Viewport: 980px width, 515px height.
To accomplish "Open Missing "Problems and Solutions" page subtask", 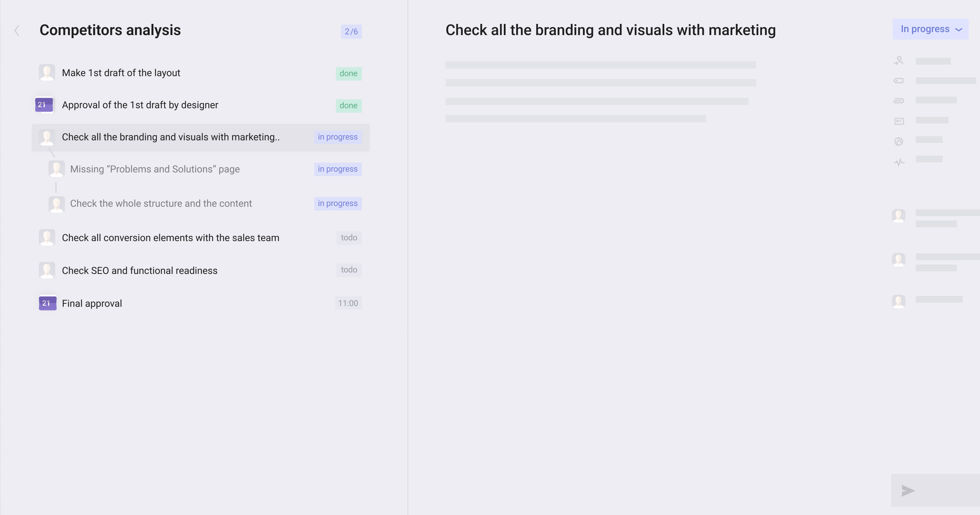I will point(155,169).
